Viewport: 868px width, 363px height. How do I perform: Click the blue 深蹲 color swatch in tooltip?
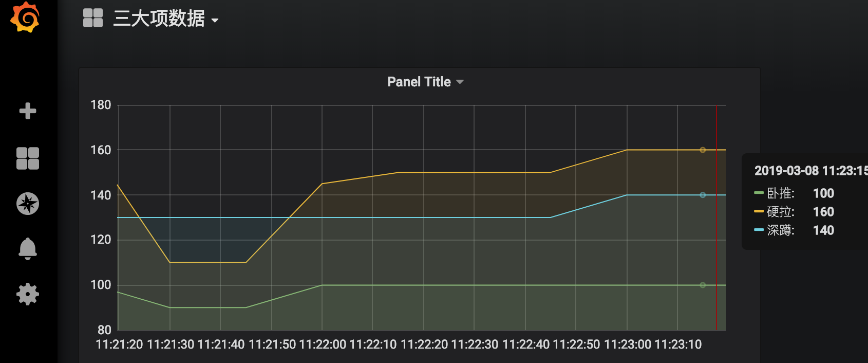tap(759, 230)
